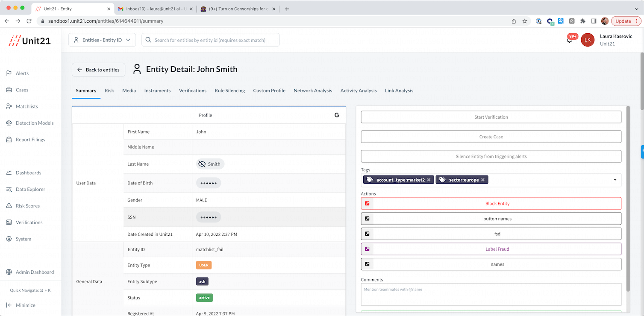Go to Matchlists in sidebar
The image size is (644, 316).
26,106
